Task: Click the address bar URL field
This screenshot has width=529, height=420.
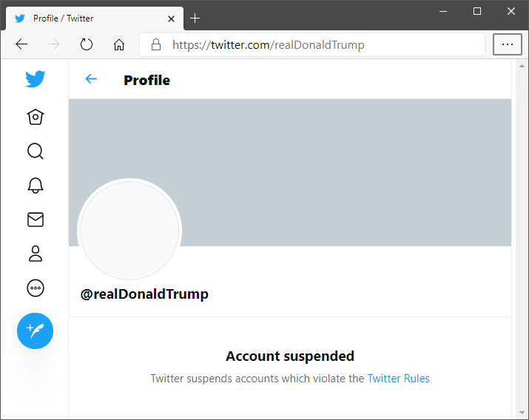Action: click(x=312, y=44)
